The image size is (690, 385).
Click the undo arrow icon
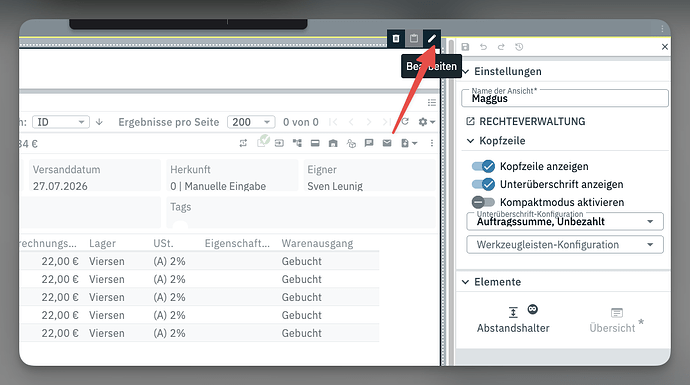(x=483, y=47)
